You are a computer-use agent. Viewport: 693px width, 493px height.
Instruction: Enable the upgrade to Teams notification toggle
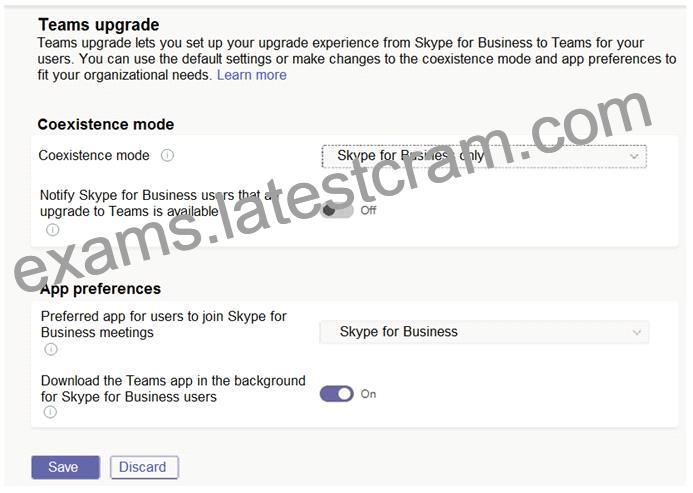[x=337, y=210]
